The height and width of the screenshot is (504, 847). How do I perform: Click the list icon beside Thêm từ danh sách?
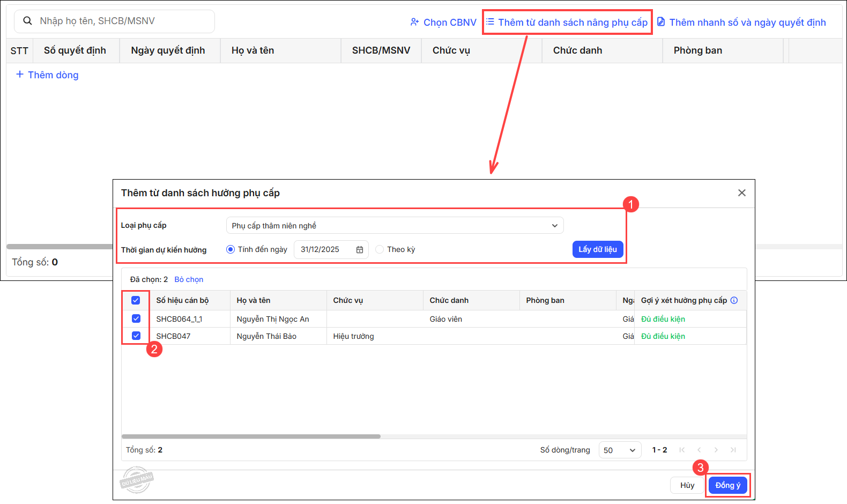(490, 22)
